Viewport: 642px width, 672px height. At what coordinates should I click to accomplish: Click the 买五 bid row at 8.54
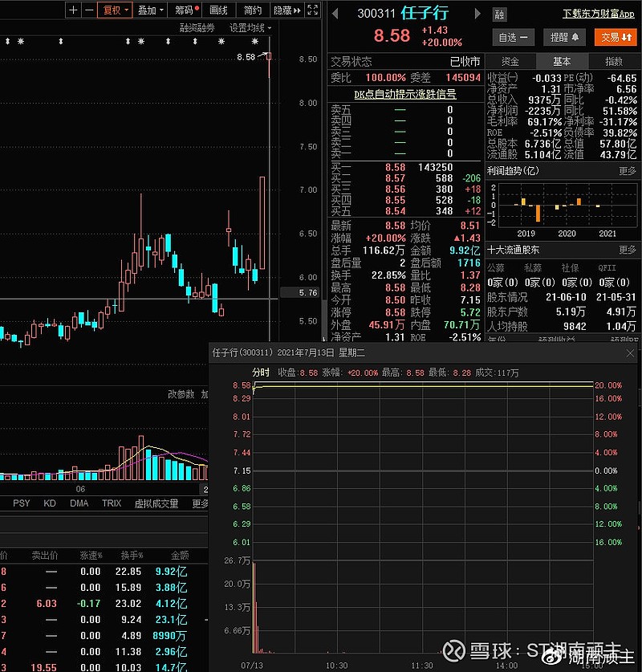coord(405,211)
